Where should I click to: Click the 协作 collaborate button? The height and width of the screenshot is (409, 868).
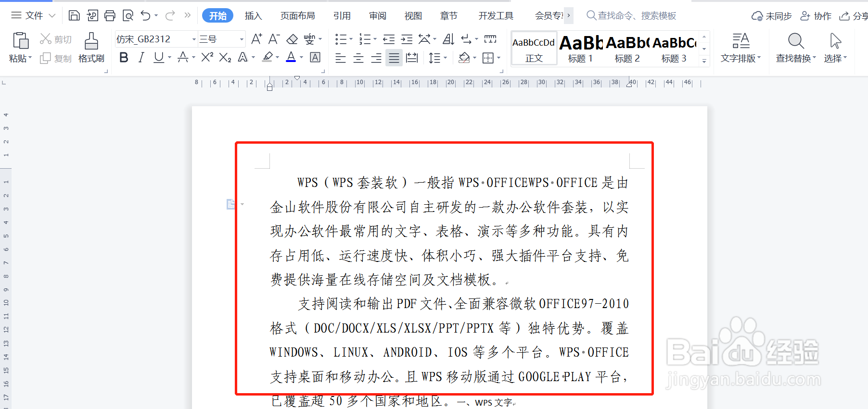816,16
